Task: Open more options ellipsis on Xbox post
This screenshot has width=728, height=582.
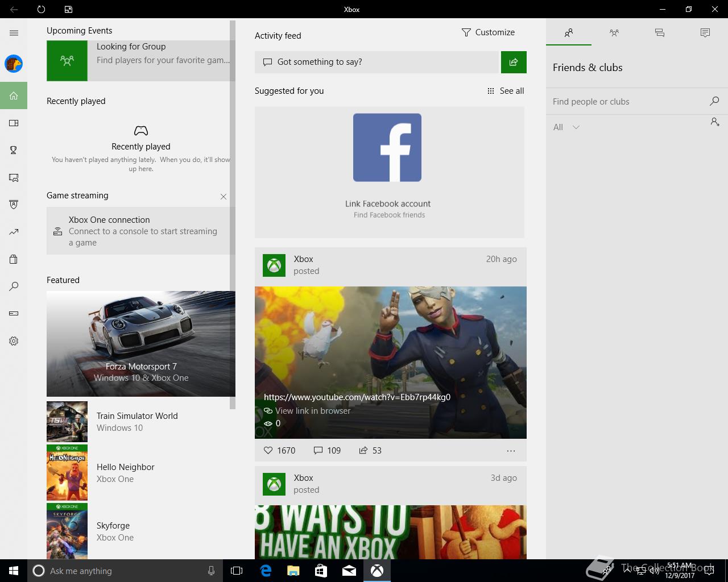Action: pos(511,451)
